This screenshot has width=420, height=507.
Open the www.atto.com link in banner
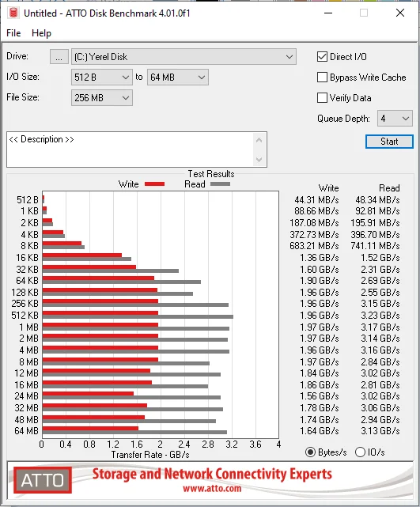(x=212, y=488)
